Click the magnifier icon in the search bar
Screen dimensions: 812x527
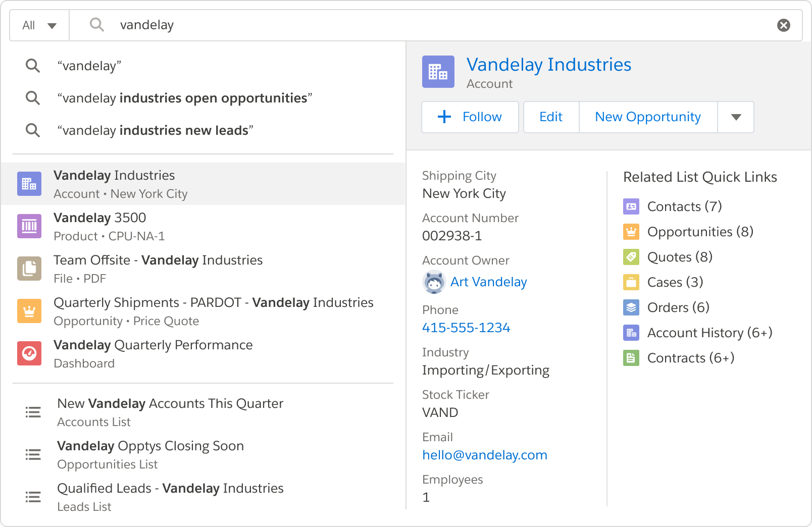(x=96, y=25)
